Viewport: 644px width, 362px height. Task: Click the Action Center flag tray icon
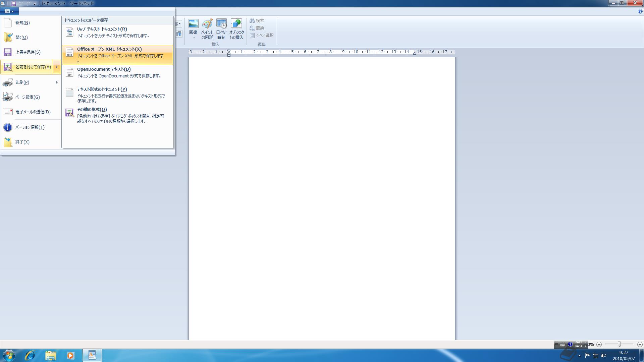click(x=587, y=356)
